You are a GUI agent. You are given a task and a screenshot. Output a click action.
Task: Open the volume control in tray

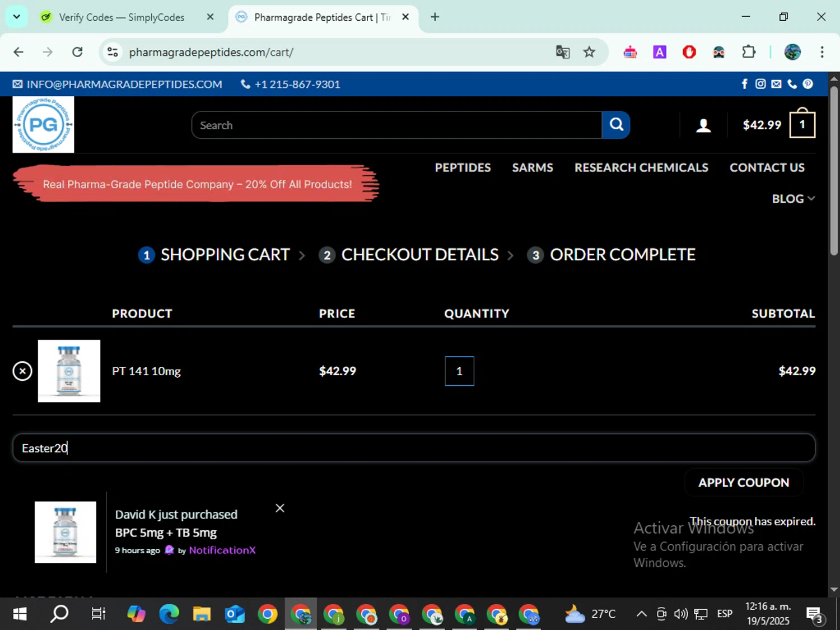click(x=681, y=614)
